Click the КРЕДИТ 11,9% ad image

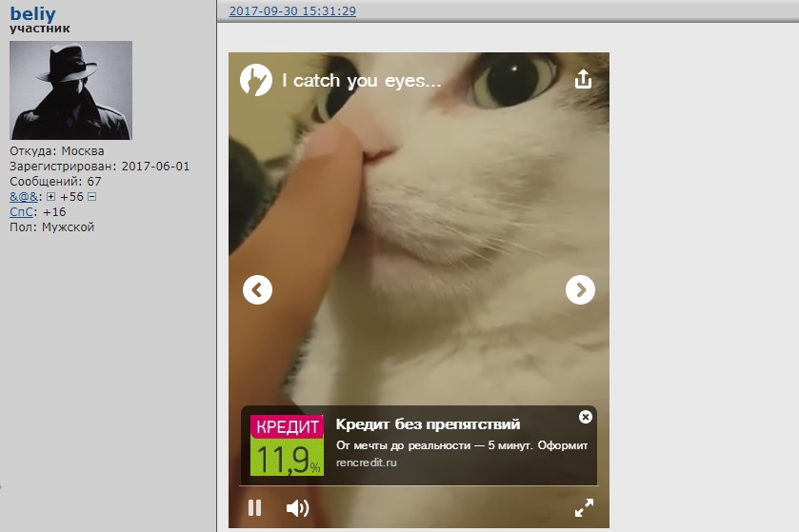point(287,445)
